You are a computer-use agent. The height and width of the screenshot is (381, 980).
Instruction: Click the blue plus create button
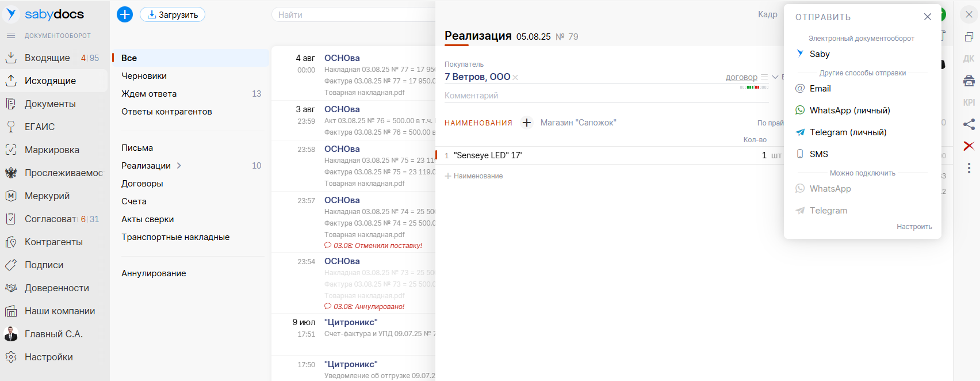pos(125,15)
